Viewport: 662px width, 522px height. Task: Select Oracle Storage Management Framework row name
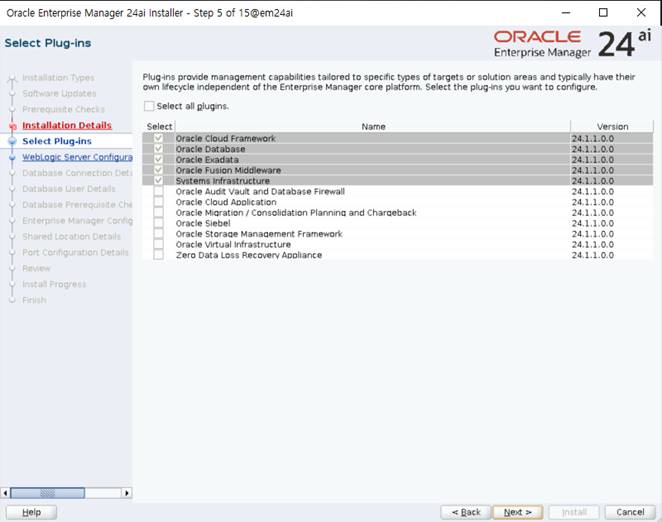pos(259,234)
